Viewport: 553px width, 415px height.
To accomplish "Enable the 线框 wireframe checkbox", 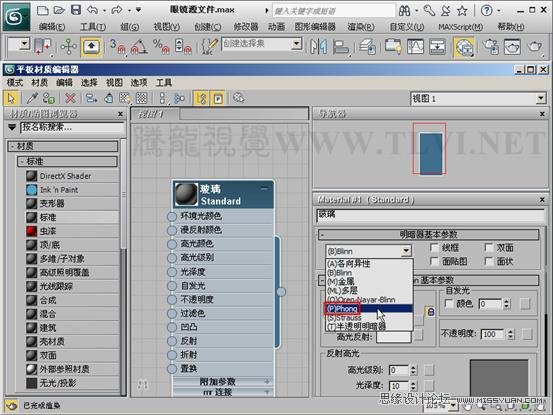I will 434,248.
